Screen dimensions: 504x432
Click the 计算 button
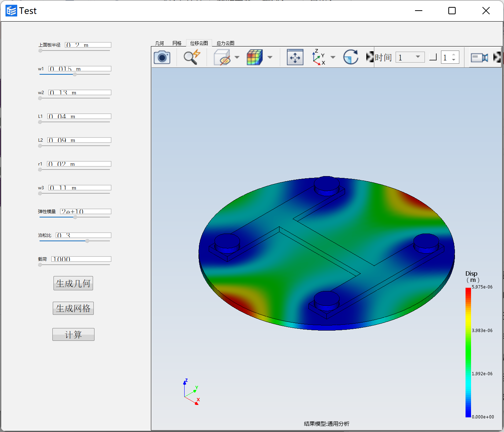coord(73,335)
